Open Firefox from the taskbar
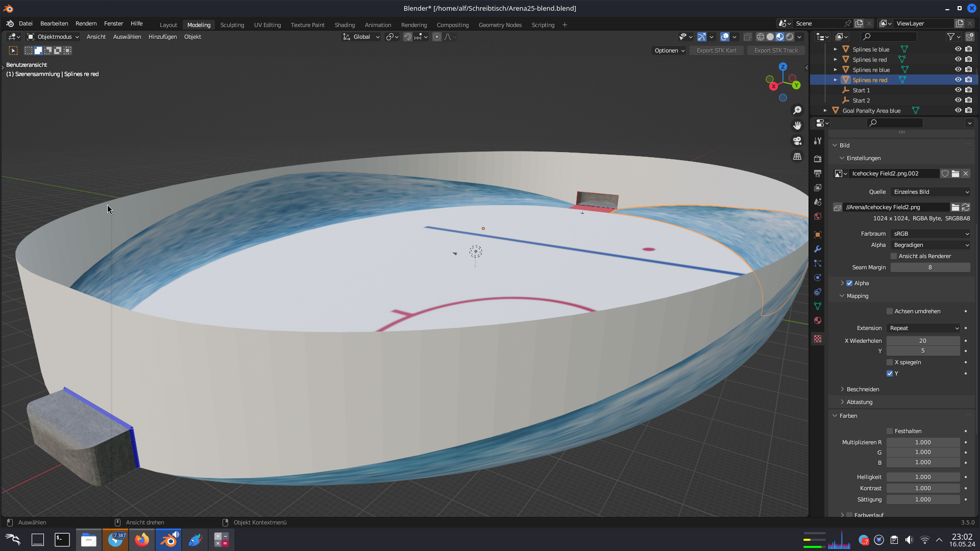Viewport: 980px width, 551px height. click(142, 540)
